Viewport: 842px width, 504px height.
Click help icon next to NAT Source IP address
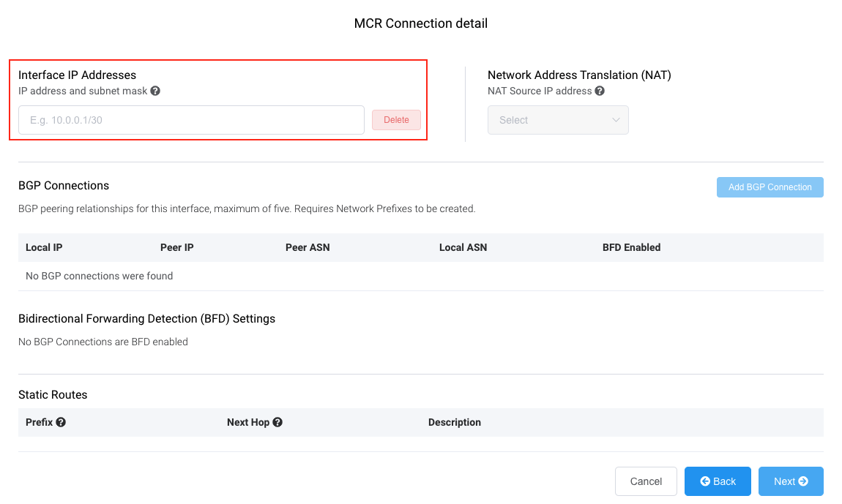pos(600,91)
